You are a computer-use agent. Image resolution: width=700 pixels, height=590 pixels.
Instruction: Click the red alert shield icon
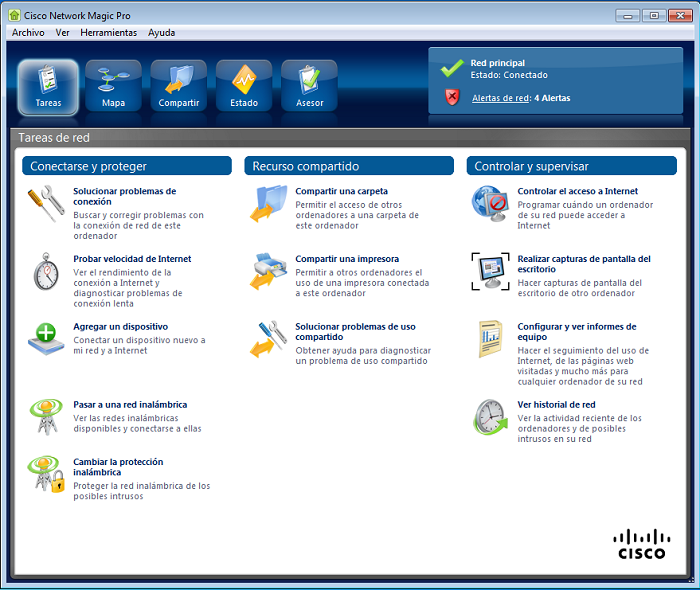click(452, 97)
